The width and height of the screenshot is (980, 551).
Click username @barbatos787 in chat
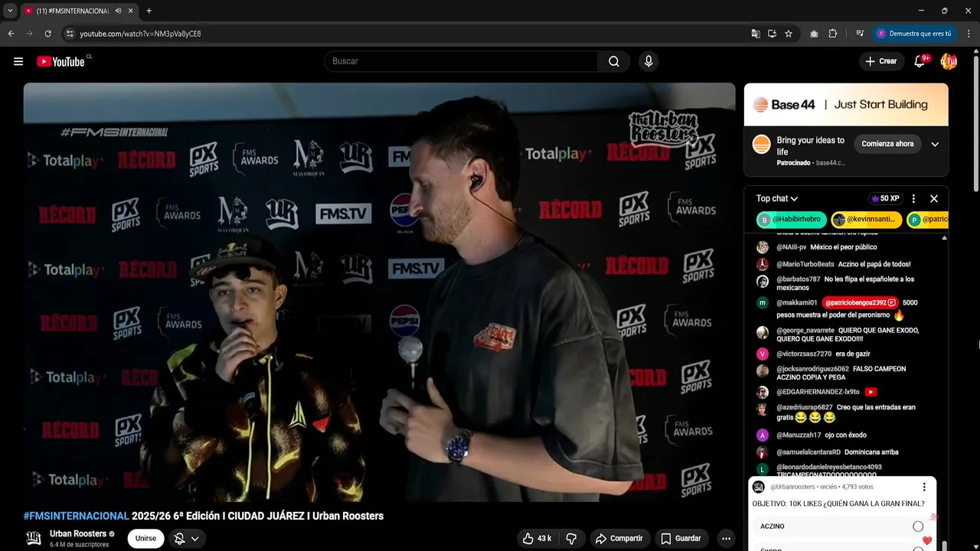point(798,279)
